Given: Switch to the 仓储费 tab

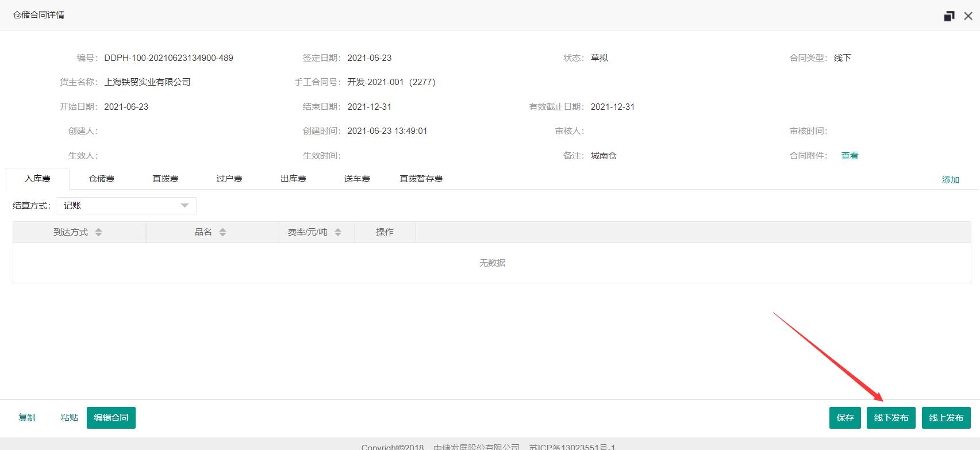Looking at the screenshot, I should (x=101, y=179).
